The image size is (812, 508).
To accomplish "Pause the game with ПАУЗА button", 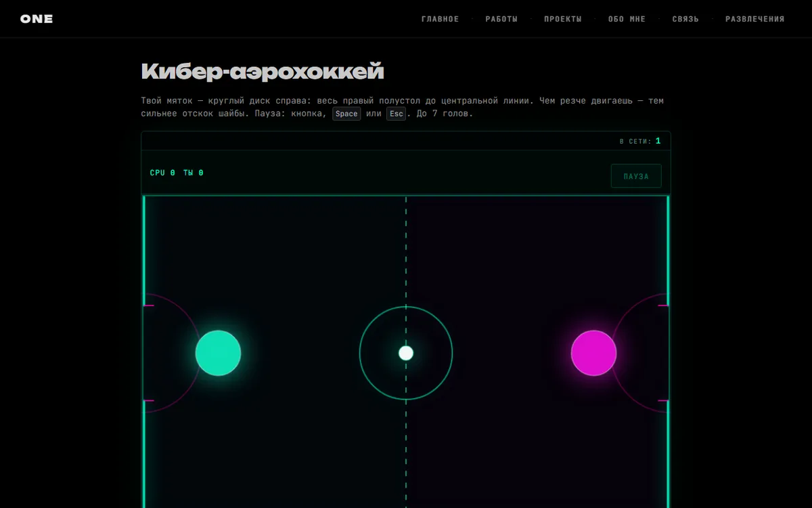I will (636, 176).
